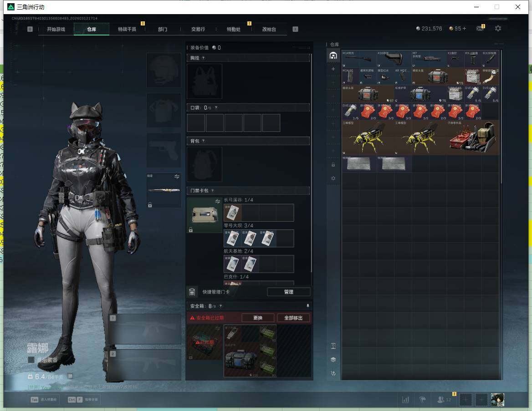This screenshot has width=532, height=411.
Task: Click the item filter icon above layers
Action: [x=333, y=346]
